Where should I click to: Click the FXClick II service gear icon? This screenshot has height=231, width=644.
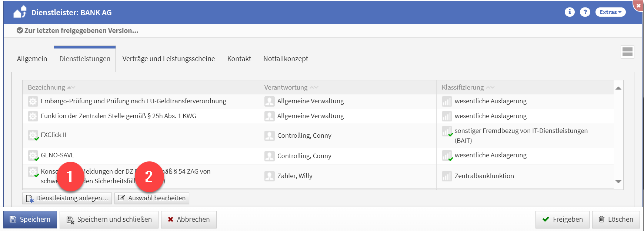point(33,135)
